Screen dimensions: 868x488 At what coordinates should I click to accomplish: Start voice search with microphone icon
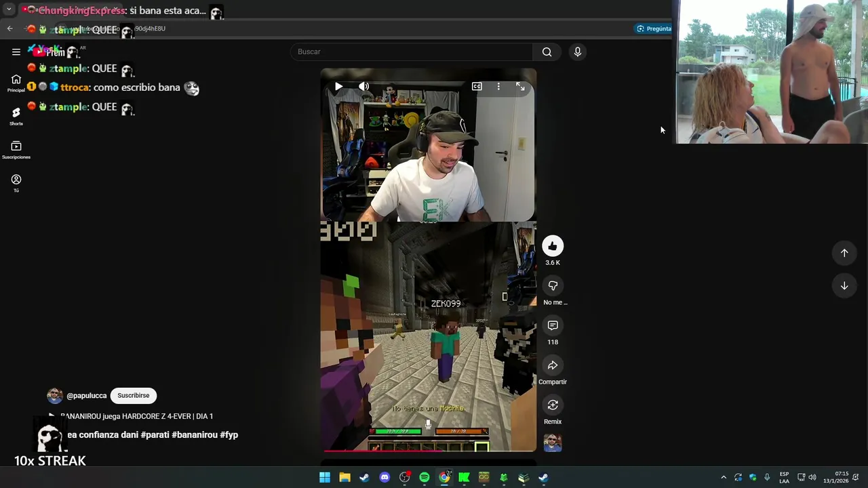click(577, 52)
